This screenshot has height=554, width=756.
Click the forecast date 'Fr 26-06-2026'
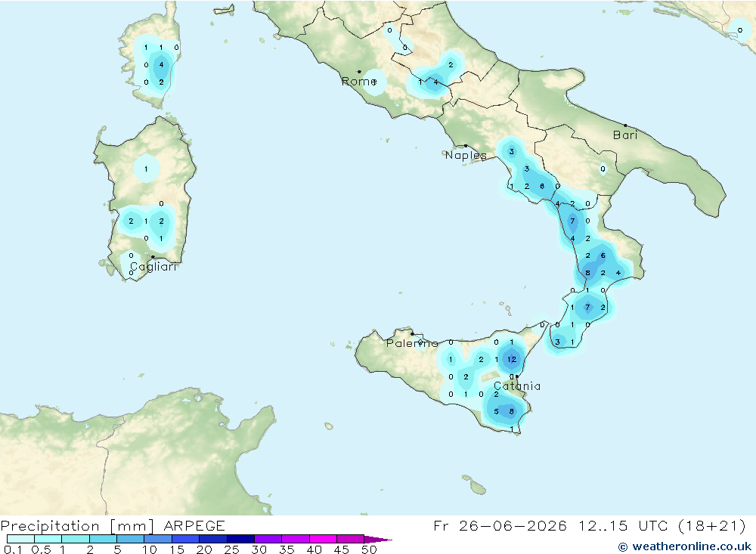click(x=500, y=525)
